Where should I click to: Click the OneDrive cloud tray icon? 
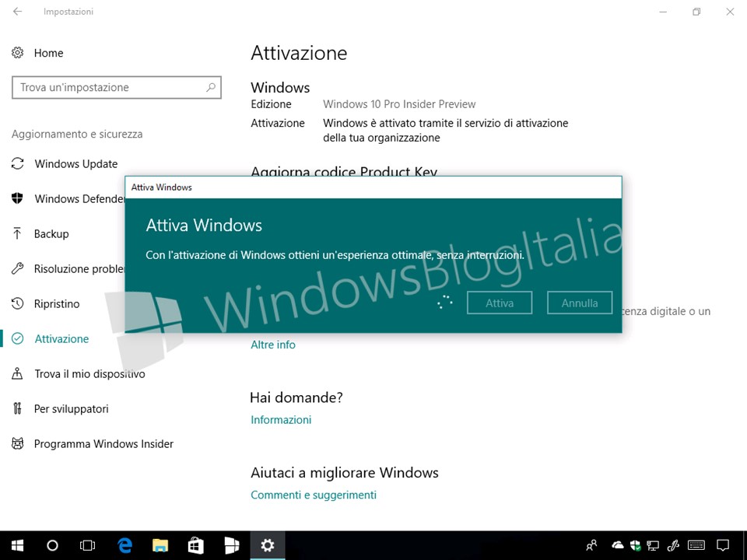click(617, 545)
